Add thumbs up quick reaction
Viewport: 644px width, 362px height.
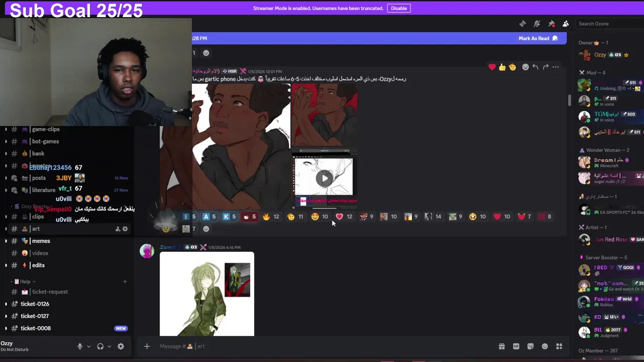[502, 67]
